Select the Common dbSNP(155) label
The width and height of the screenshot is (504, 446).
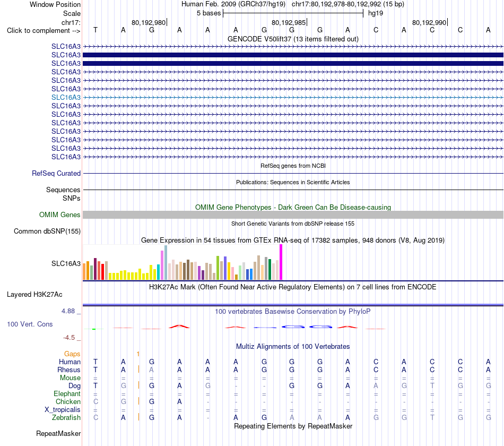tap(47, 231)
